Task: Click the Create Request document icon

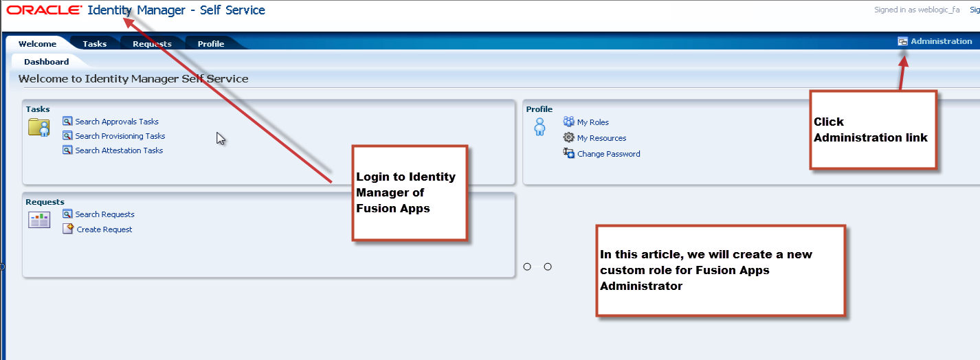Action: tap(67, 229)
